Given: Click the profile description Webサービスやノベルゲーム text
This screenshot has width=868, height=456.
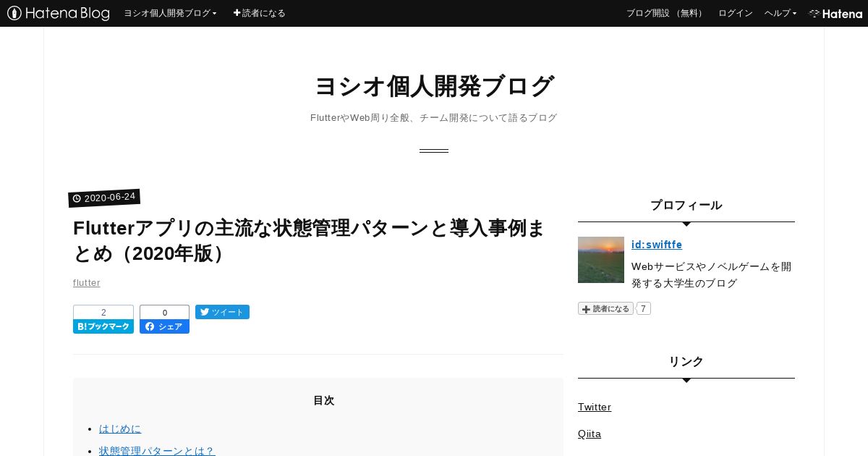Looking at the screenshot, I should click(x=712, y=274).
